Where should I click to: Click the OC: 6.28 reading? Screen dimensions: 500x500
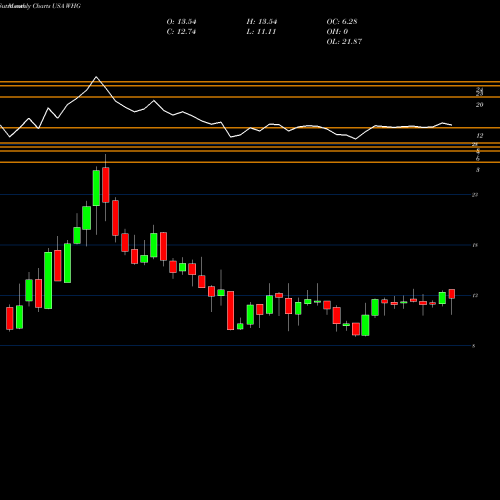[x=342, y=22]
